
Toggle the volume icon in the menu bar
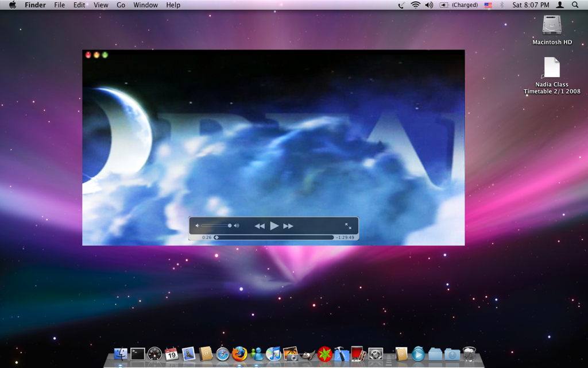click(x=428, y=5)
